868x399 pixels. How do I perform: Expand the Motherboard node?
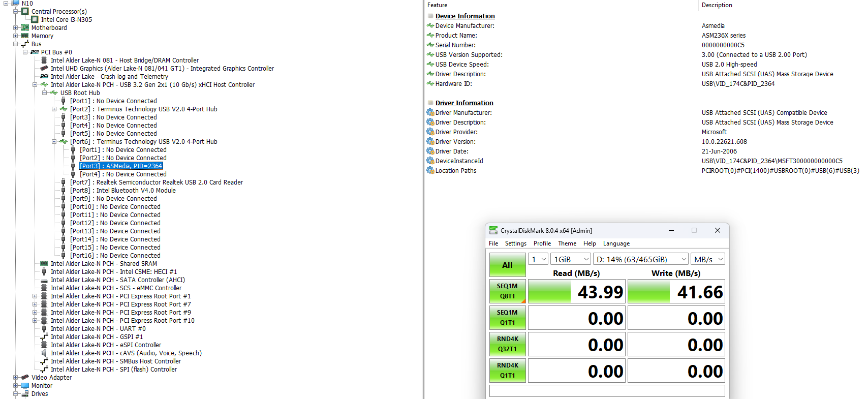click(15, 27)
